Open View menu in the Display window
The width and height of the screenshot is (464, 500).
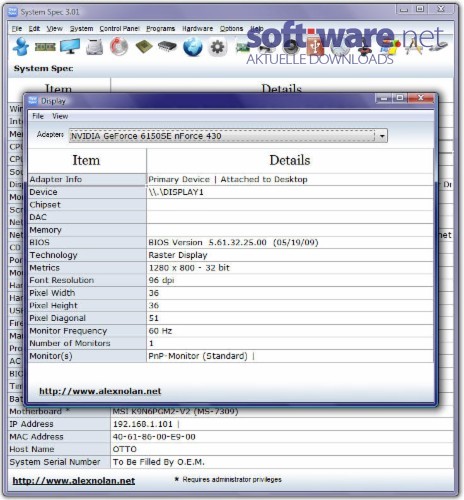pyautogui.click(x=60, y=116)
